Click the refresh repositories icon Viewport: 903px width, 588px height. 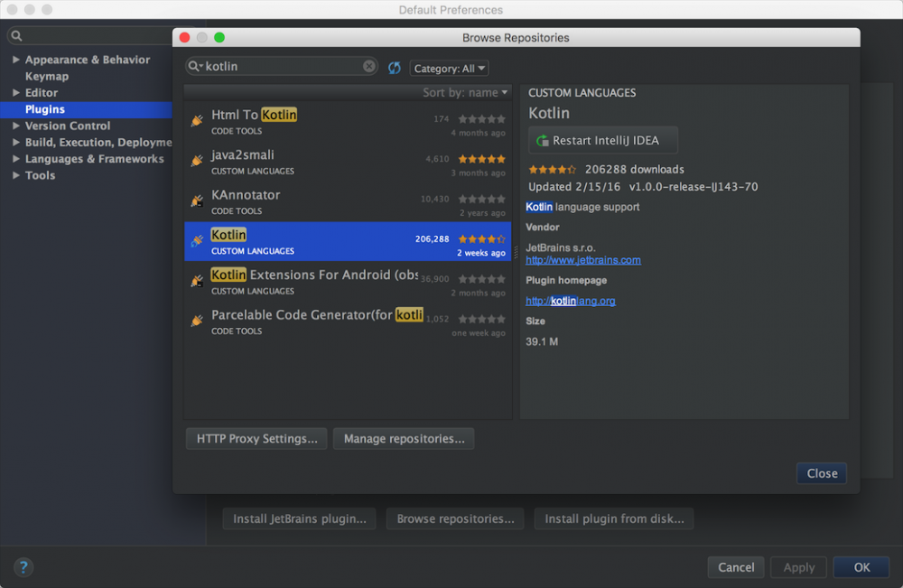pyautogui.click(x=395, y=68)
